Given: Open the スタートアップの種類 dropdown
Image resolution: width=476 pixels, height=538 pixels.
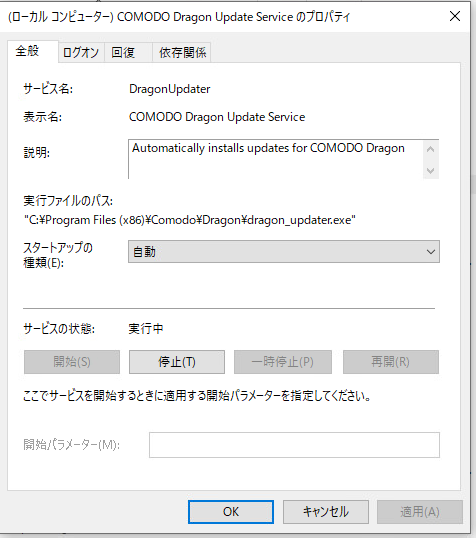Looking at the screenshot, I should click(x=283, y=252).
